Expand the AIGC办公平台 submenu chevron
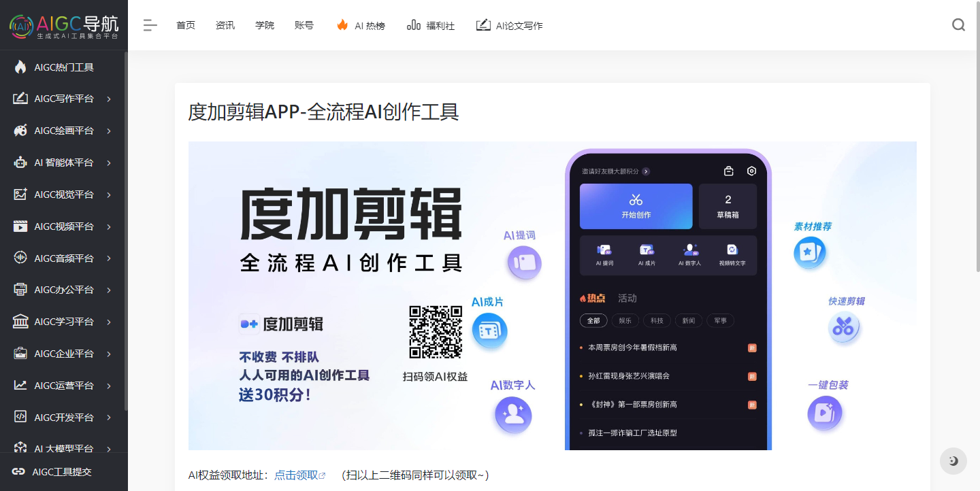This screenshot has height=491, width=980. (109, 290)
